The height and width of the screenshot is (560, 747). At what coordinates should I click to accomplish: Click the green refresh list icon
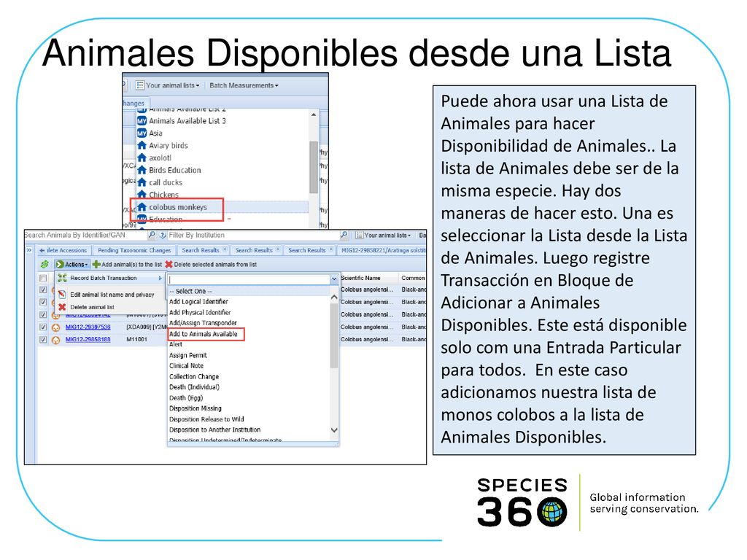tap(44, 264)
